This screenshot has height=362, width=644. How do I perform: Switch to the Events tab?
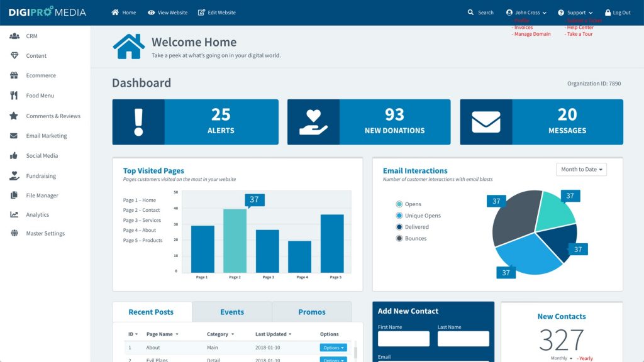coord(232,312)
